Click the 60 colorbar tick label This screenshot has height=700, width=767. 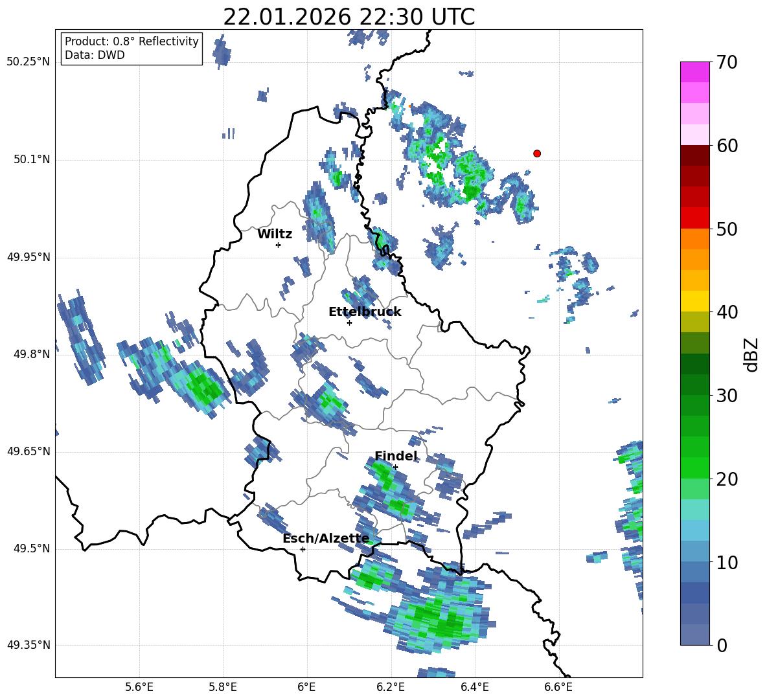coord(727,146)
